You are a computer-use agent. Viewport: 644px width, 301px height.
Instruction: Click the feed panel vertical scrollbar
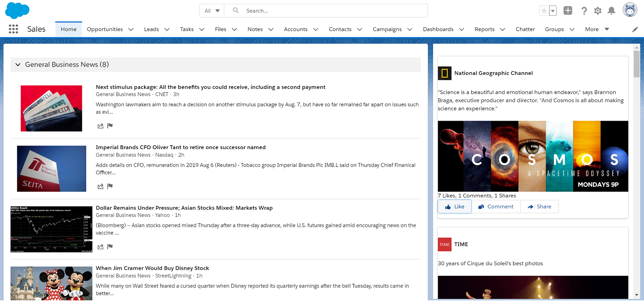point(637,64)
